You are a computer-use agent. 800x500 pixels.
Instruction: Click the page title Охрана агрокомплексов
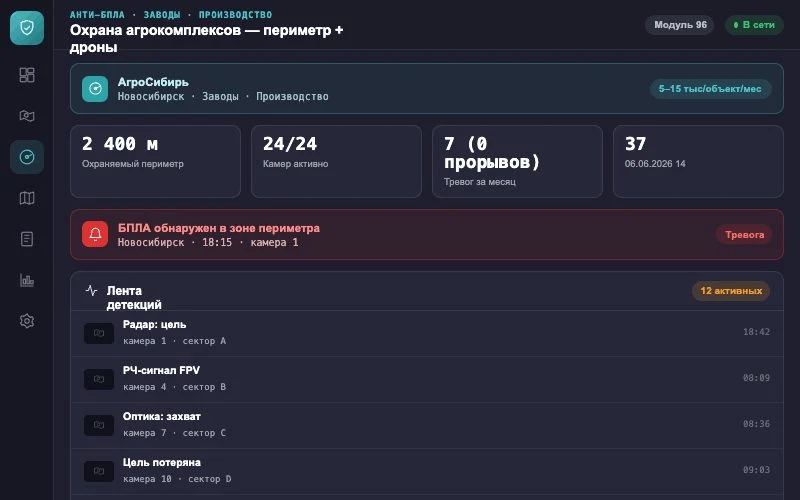pos(207,38)
